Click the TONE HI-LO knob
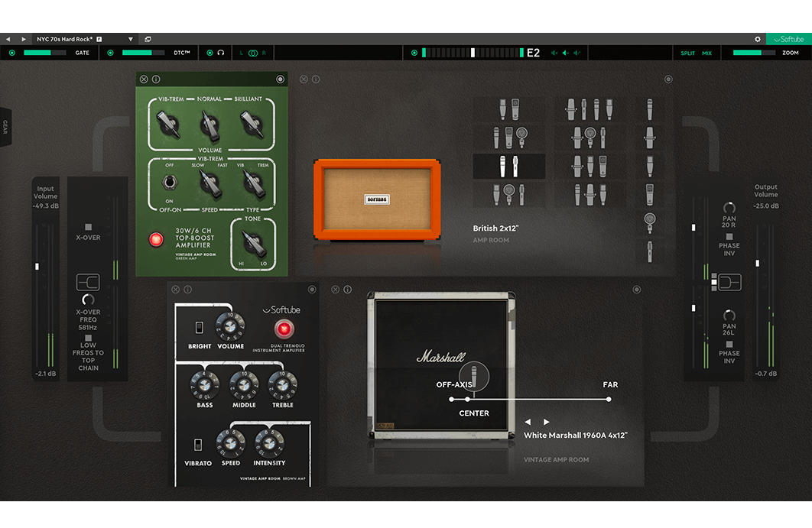This screenshot has width=812, height=528. [253, 243]
